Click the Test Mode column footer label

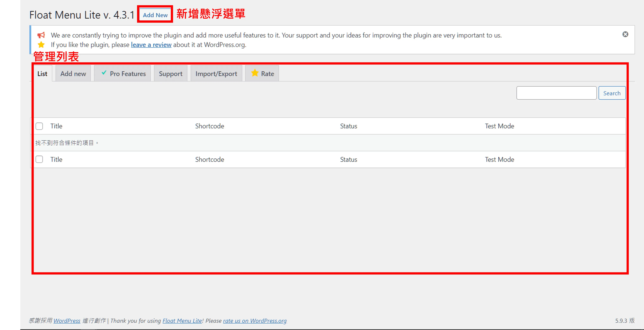point(499,159)
